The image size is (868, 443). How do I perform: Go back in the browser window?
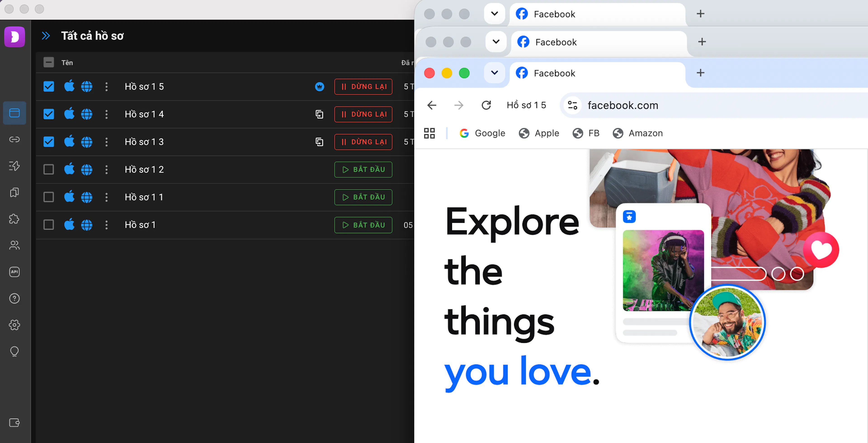click(x=432, y=105)
